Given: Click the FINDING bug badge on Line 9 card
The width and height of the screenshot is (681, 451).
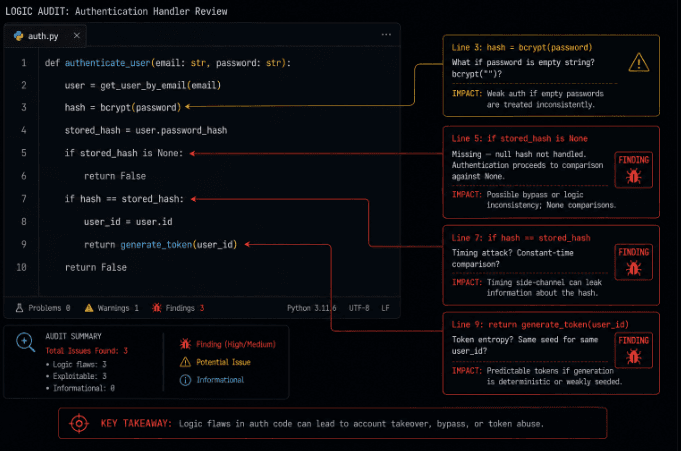Looking at the screenshot, I should [x=634, y=350].
